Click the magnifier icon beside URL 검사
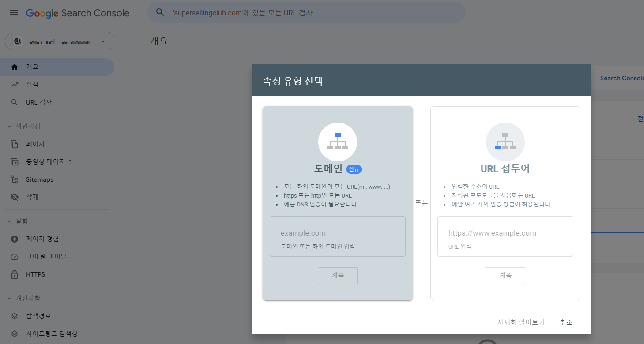Viewport: 644px width, 344px height. click(15, 102)
